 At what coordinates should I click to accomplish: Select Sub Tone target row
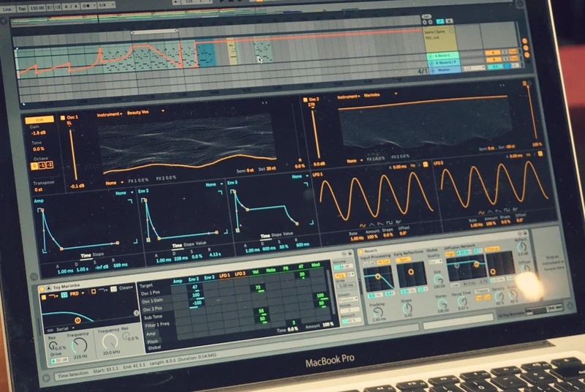pyautogui.click(x=153, y=317)
